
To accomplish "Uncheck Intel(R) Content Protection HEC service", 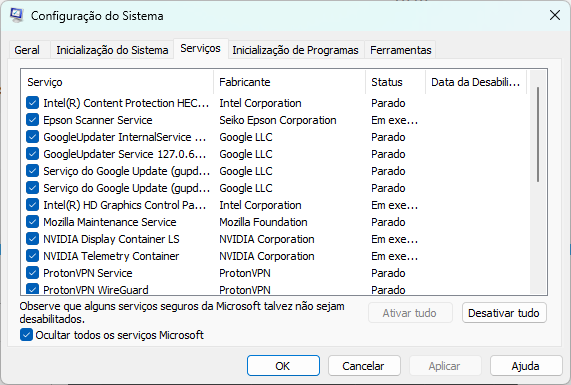I will pyautogui.click(x=32, y=103).
